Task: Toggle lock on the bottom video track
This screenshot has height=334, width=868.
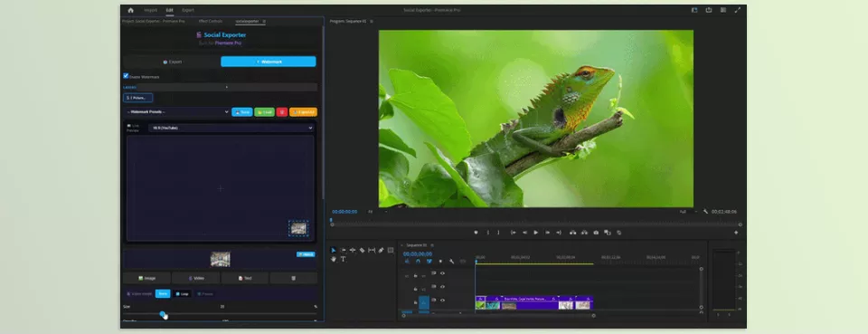Action: point(415,302)
